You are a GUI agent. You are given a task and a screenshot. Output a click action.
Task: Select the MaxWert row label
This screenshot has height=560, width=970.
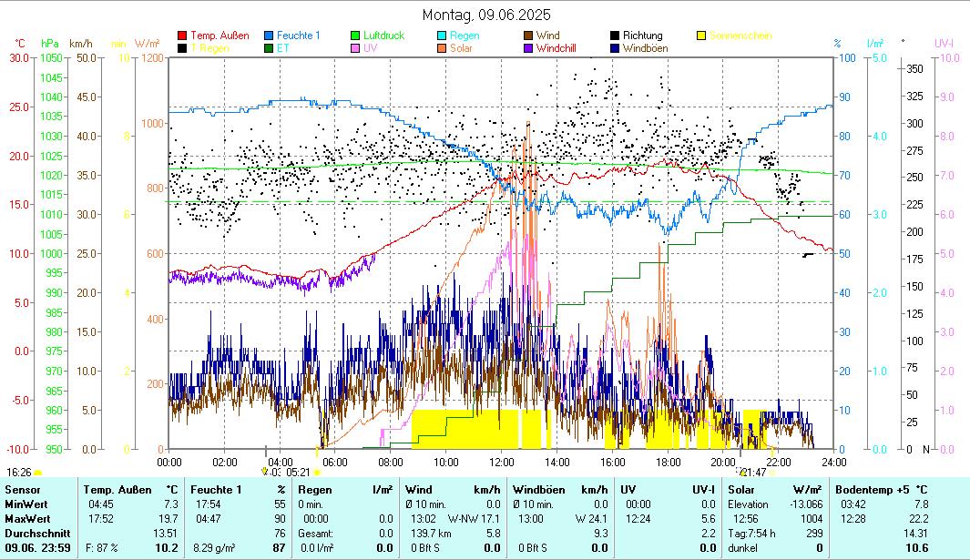[26, 518]
